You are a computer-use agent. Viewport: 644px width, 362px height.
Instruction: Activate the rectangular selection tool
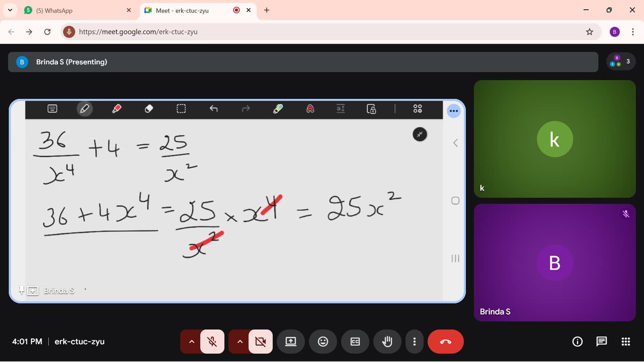tap(181, 109)
